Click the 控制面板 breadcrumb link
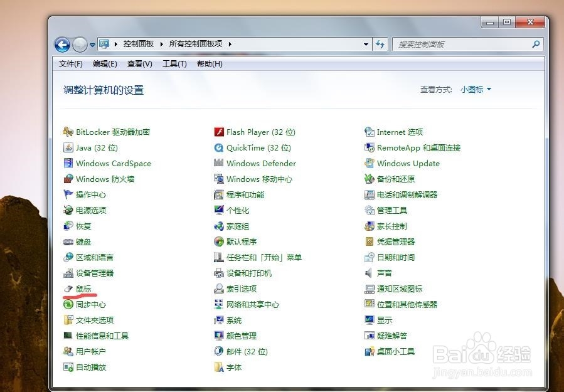Image resolution: width=564 pixels, height=392 pixels. click(x=138, y=44)
